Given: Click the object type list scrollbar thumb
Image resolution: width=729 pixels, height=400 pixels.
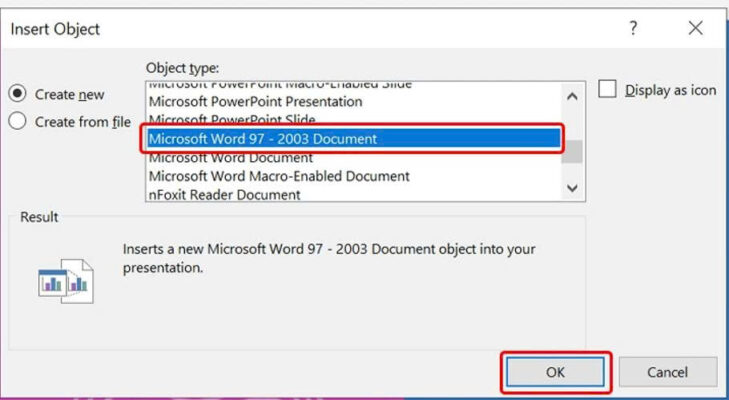Looking at the screenshot, I should 572,151.
